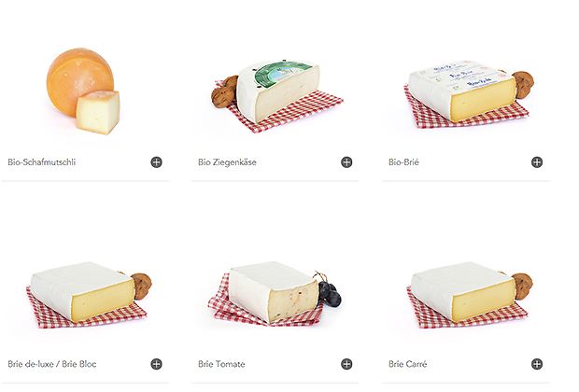View the round orange Schafmutschli cheese image
The height and width of the screenshot is (392, 579).
click(x=83, y=91)
